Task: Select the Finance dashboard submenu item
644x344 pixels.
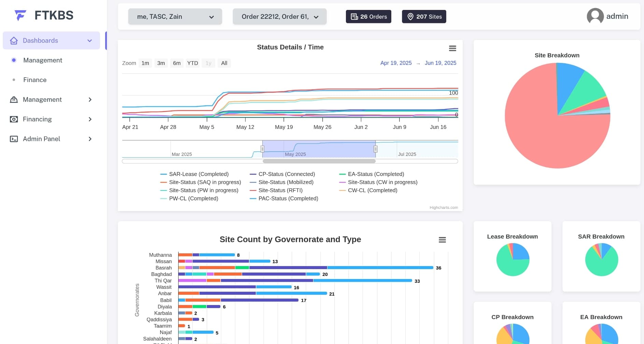Action: click(35, 80)
